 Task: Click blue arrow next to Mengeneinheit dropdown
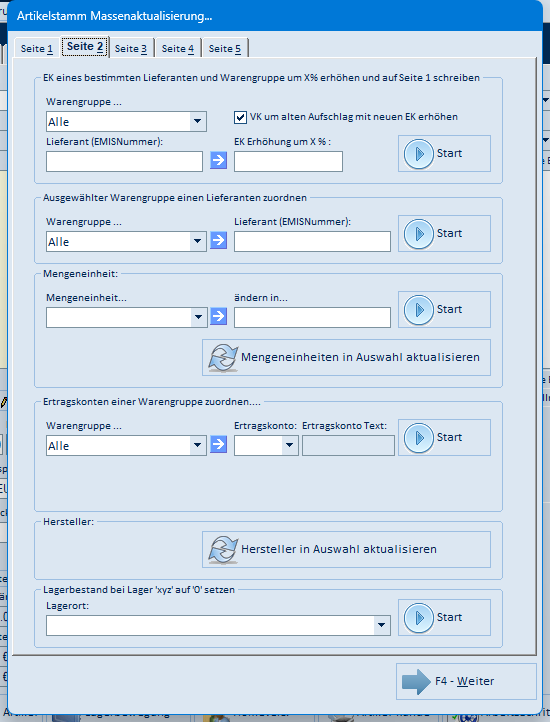click(219, 316)
